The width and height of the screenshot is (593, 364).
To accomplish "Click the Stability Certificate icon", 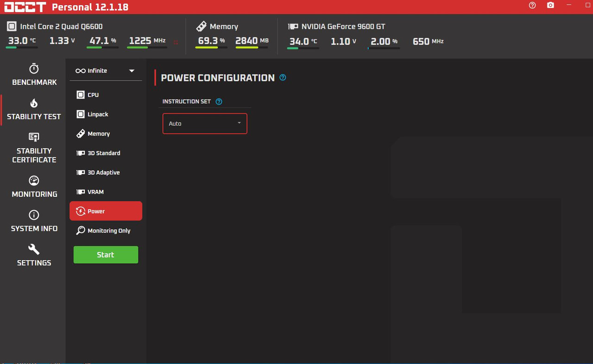I will tap(34, 137).
